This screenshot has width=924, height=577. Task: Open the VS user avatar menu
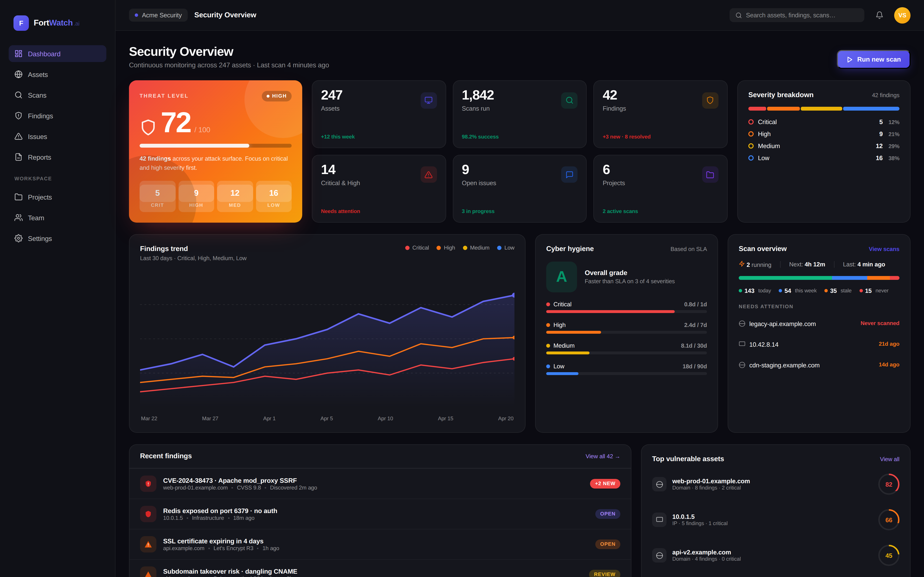tap(902, 15)
